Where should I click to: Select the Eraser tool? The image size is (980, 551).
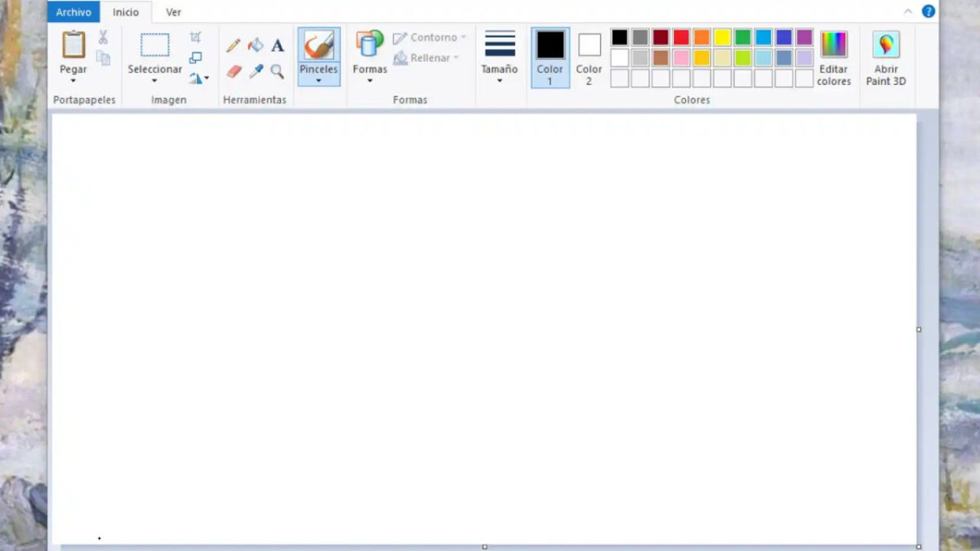coord(234,71)
